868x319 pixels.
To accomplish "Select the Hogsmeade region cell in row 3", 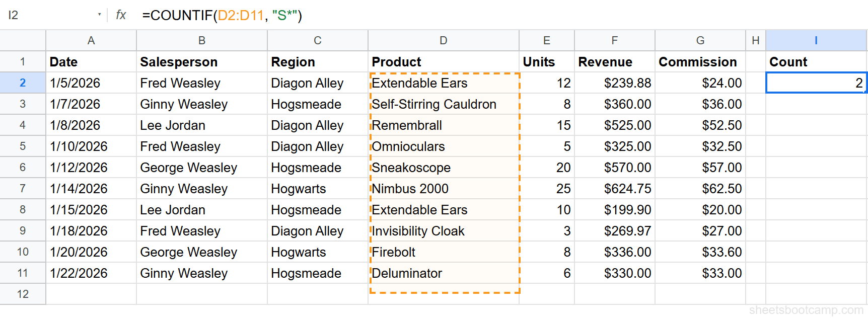I will pos(317,104).
